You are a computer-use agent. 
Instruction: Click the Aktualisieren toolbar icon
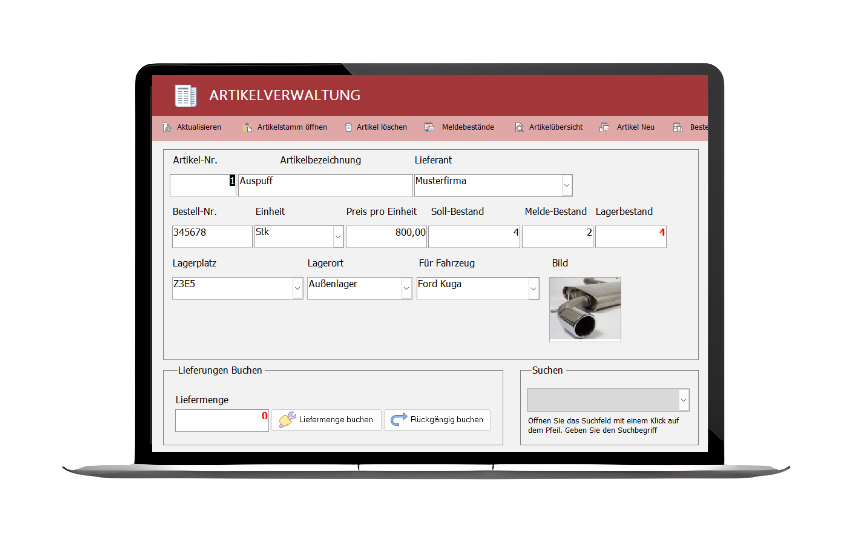pyautogui.click(x=166, y=128)
